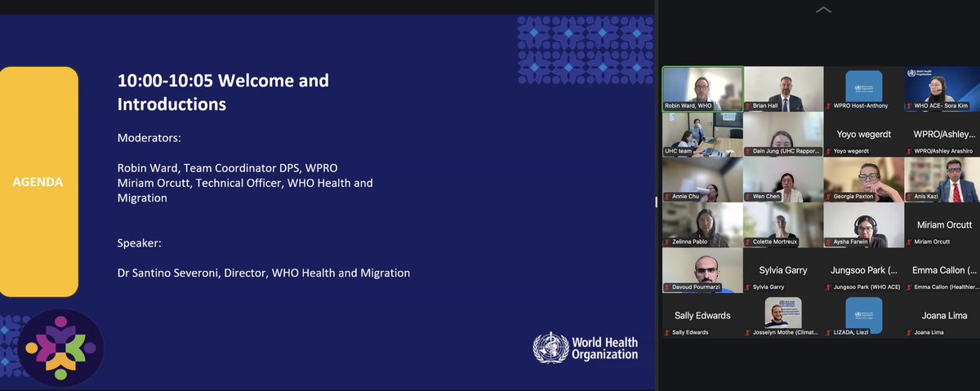Select Davoud Pourmarzi's video tile
Image resolution: width=980 pixels, height=391 pixels.
point(702,270)
